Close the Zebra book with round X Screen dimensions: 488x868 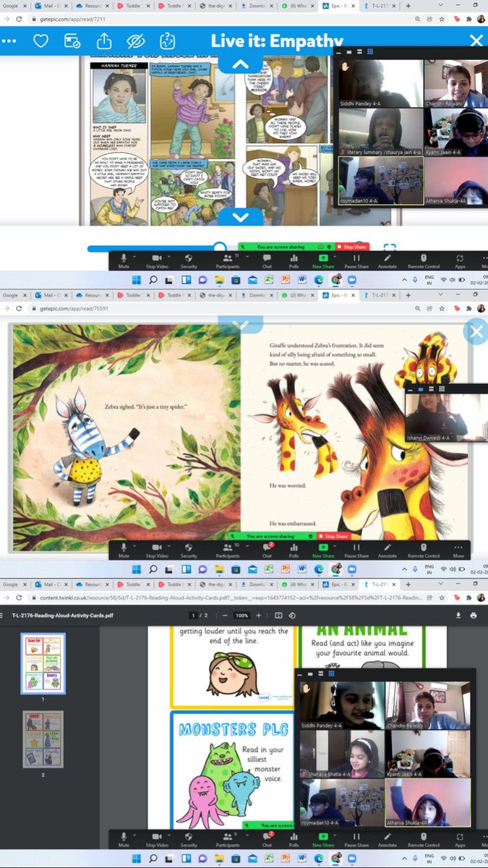tap(476, 331)
